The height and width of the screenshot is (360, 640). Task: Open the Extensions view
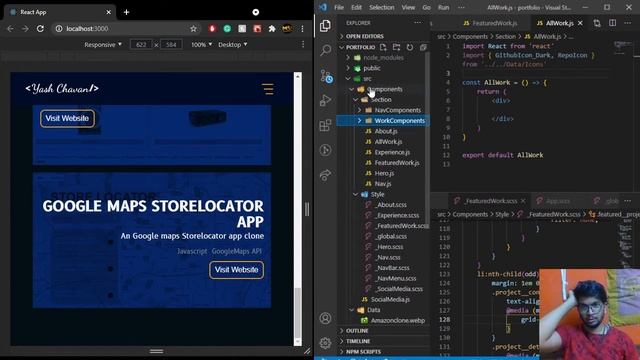click(x=325, y=125)
